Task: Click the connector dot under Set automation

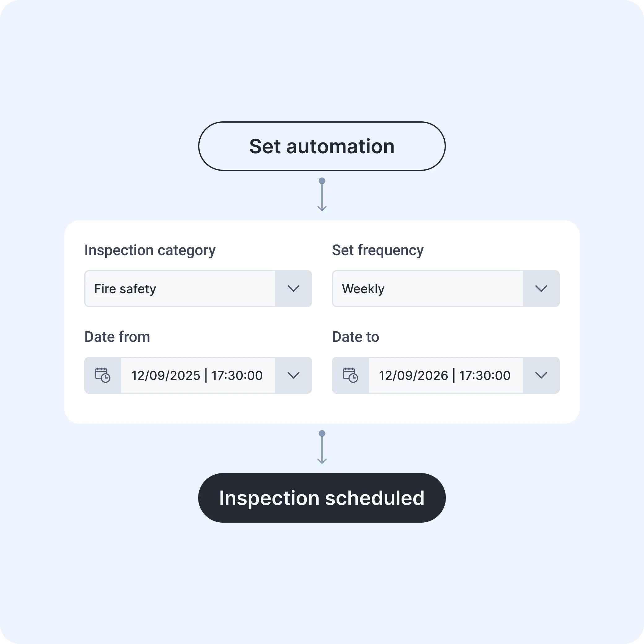Action: click(322, 181)
